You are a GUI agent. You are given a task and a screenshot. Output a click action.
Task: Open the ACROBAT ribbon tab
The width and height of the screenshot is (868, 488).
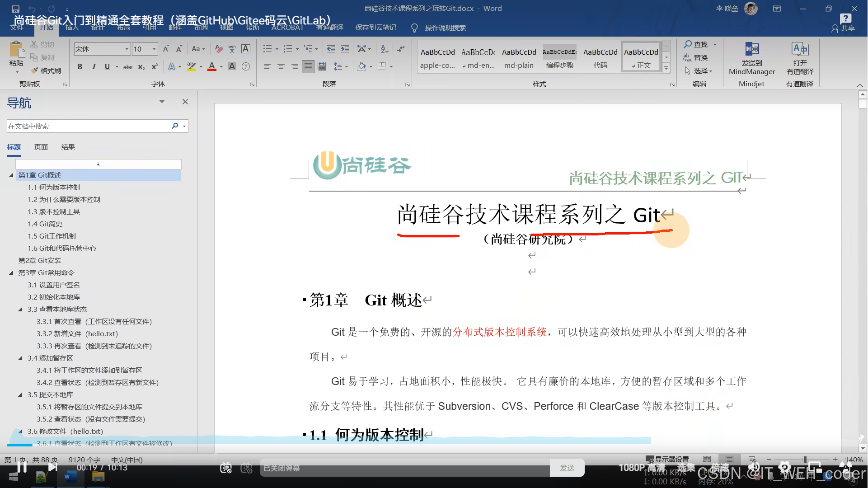point(287,28)
